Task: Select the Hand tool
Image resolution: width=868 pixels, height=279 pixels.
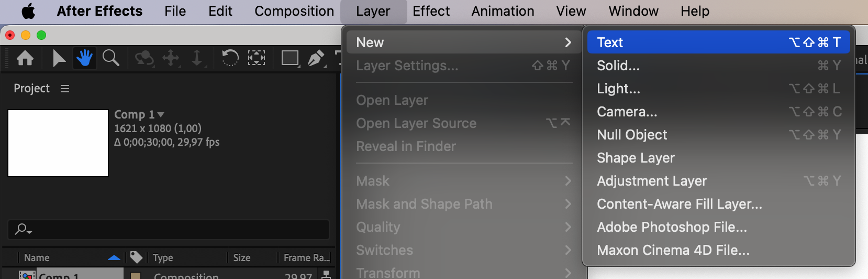Action: 84,58
